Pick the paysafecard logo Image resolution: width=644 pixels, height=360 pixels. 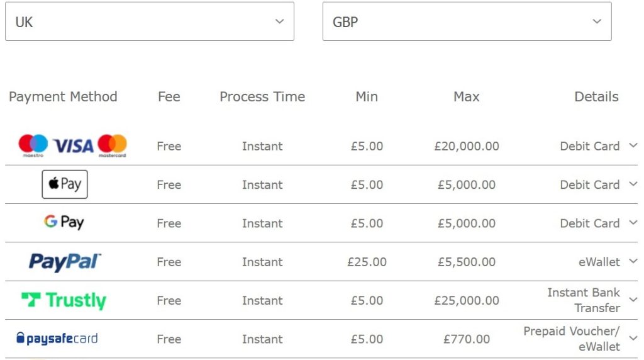pos(57,339)
